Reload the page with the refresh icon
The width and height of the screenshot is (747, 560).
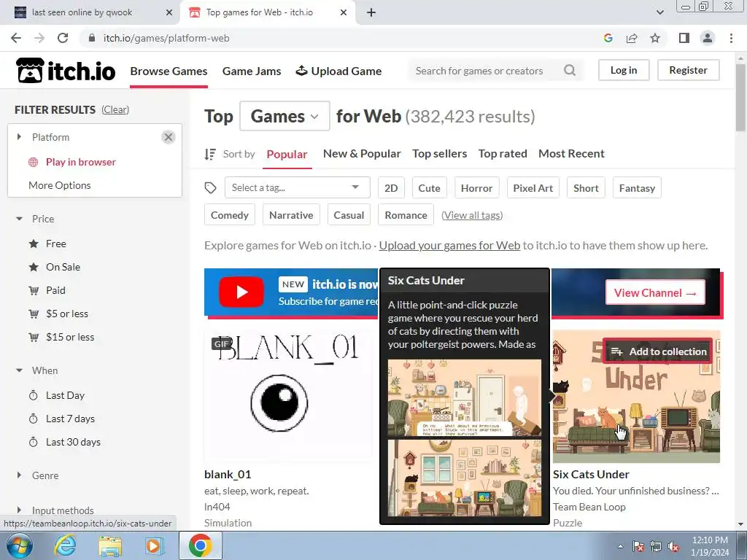pyautogui.click(x=63, y=38)
